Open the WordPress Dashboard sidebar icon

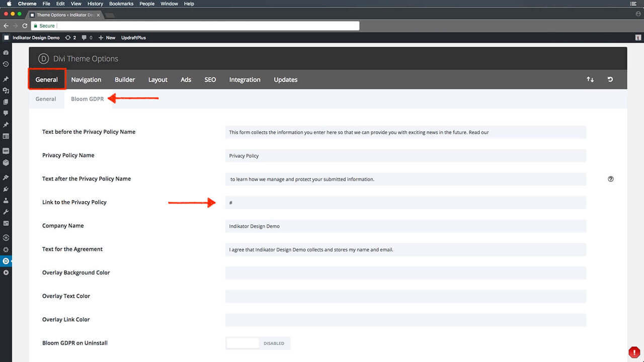(x=6, y=52)
